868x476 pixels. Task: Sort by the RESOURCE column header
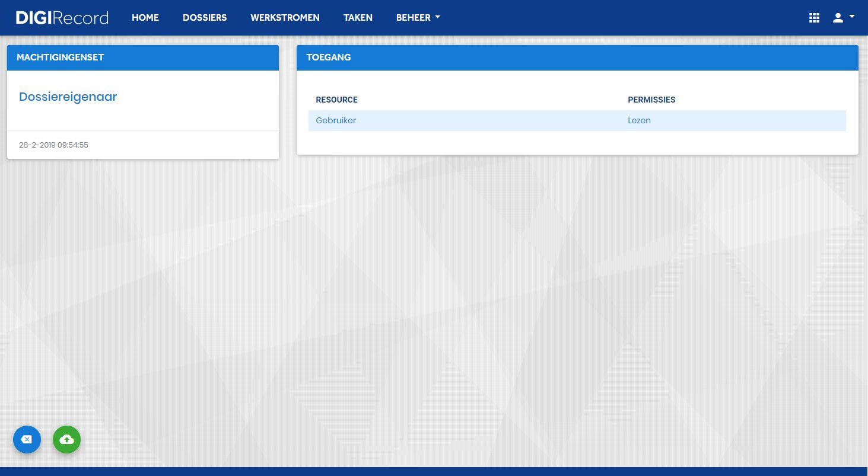coord(336,100)
